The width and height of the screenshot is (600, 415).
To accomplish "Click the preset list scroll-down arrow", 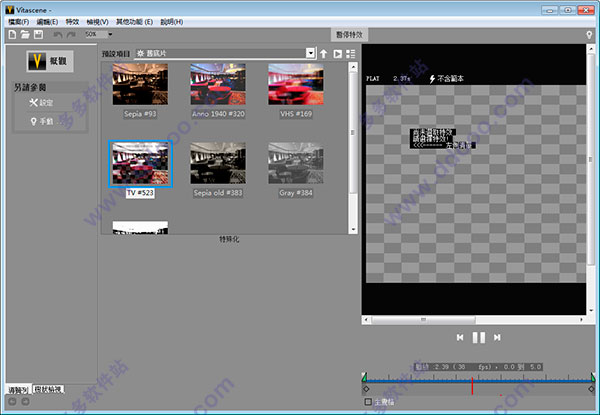I will pos(353,229).
